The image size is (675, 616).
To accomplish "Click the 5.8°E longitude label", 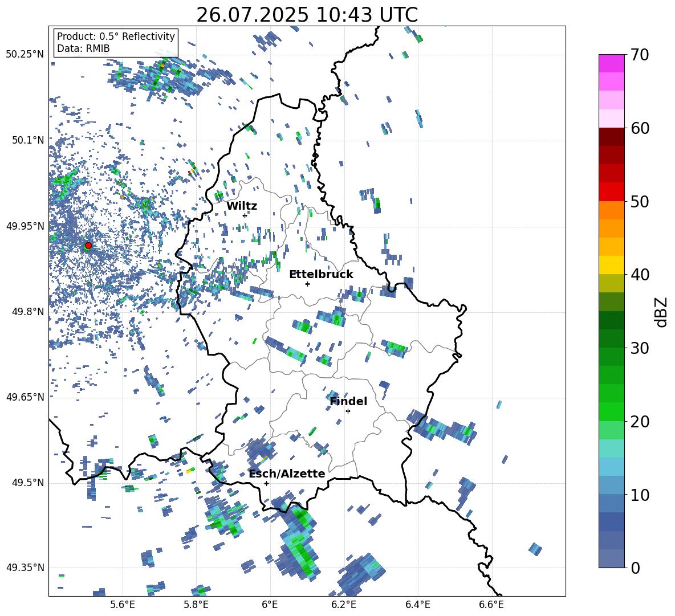I will point(196,605).
